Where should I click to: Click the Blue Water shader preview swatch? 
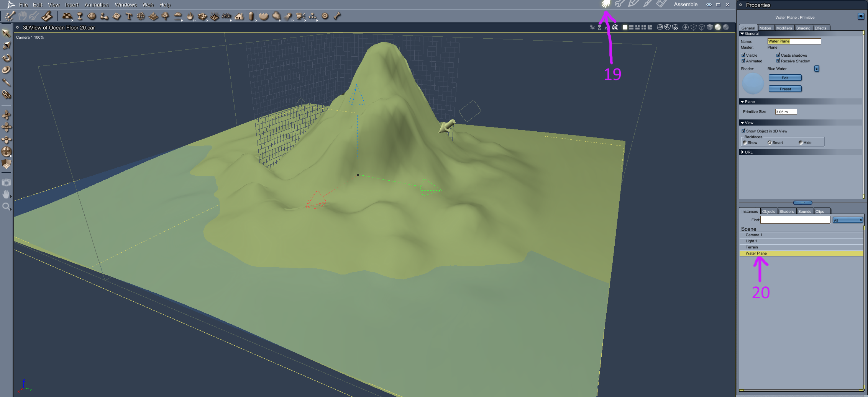753,83
